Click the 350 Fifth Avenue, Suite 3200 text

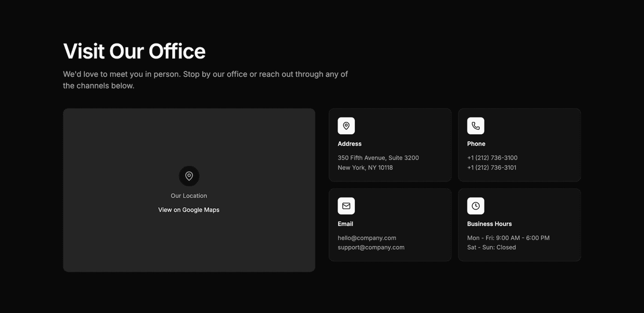pos(378,158)
